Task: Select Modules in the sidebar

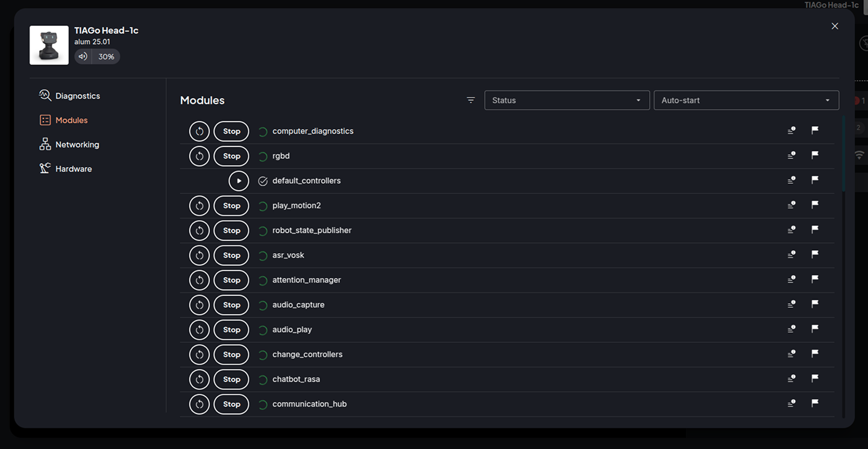Action: [63, 120]
